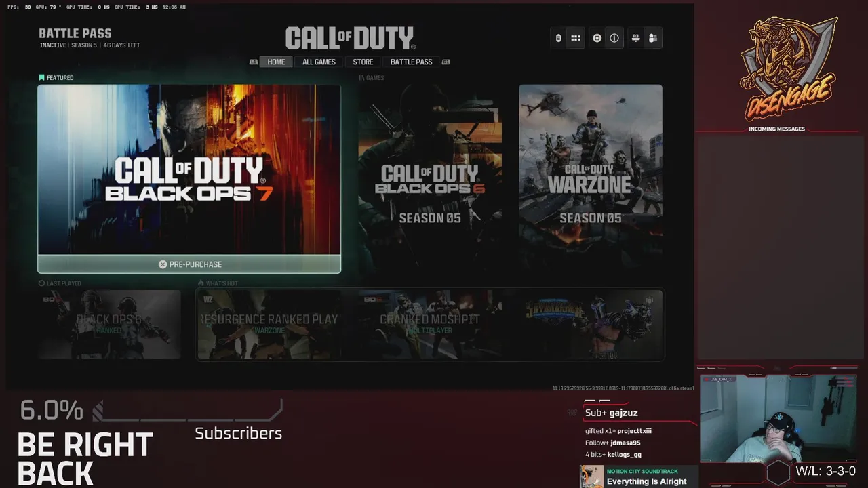Click the circular stop-square icon in header
The image size is (868, 488).
pos(597,38)
